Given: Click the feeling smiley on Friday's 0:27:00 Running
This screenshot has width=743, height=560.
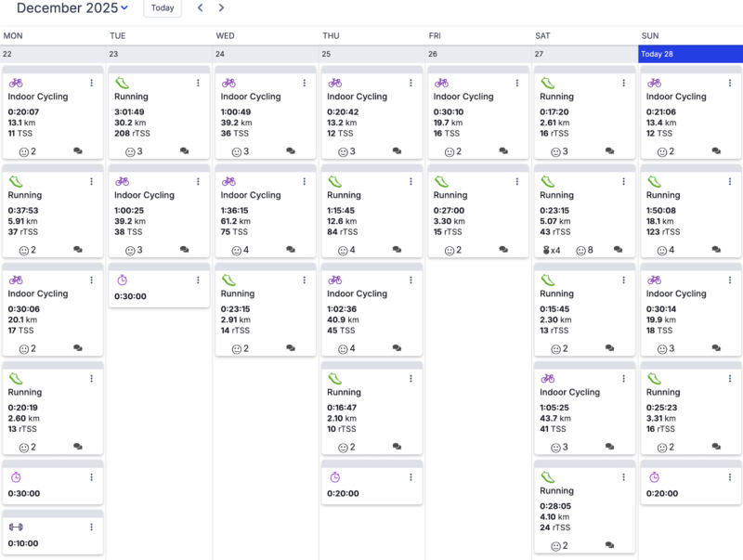Looking at the screenshot, I should 450,250.
